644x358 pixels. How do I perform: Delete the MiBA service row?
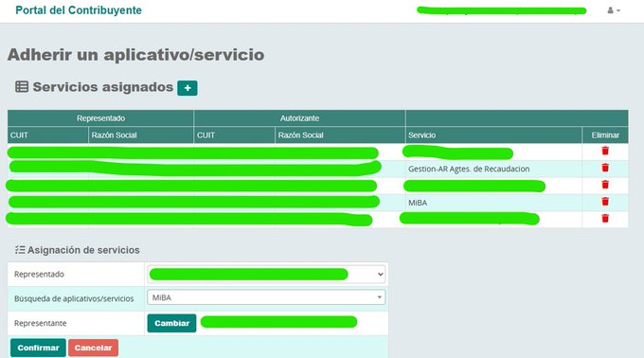coord(605,201)
